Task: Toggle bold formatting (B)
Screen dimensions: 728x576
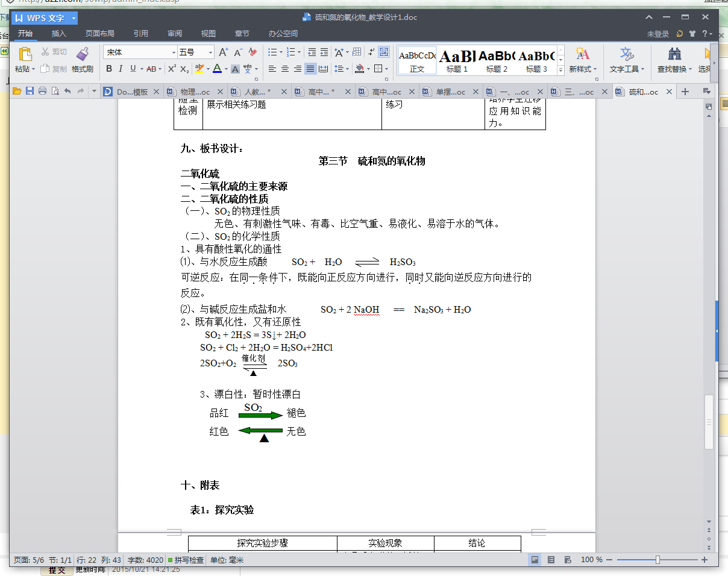Action: point(109,69)
